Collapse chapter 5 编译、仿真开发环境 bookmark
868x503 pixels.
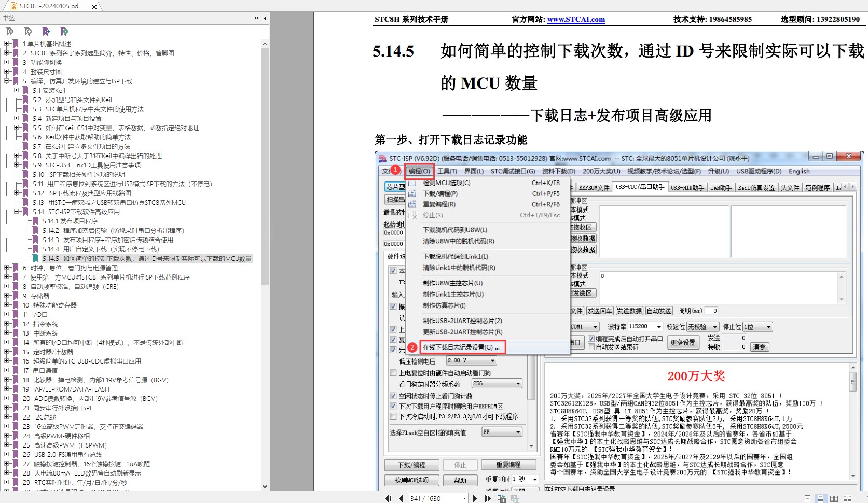[x=7, y=81]
